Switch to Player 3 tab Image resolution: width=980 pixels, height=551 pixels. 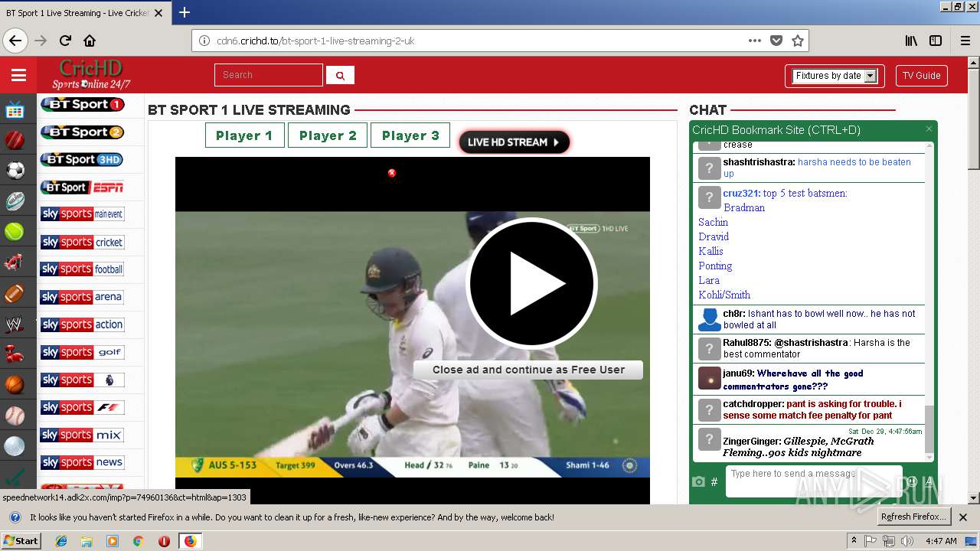click(x=410, y=135)
